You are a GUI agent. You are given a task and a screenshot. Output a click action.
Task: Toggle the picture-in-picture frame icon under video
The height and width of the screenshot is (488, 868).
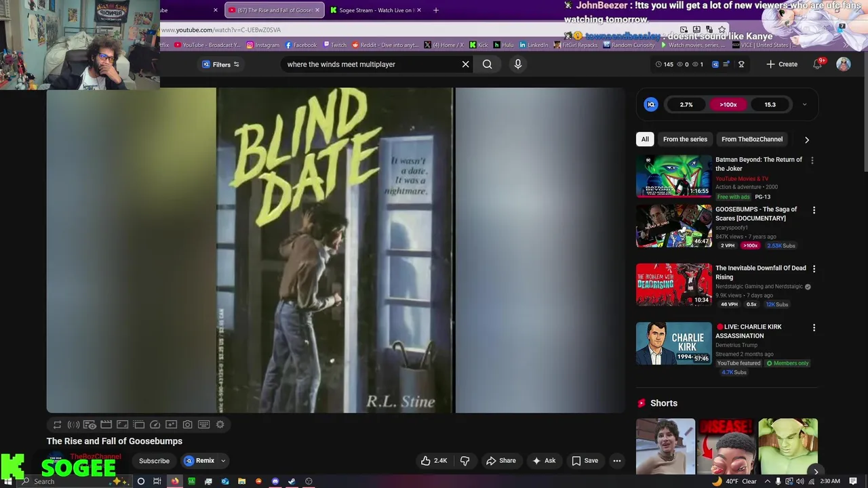click(122, 424)
